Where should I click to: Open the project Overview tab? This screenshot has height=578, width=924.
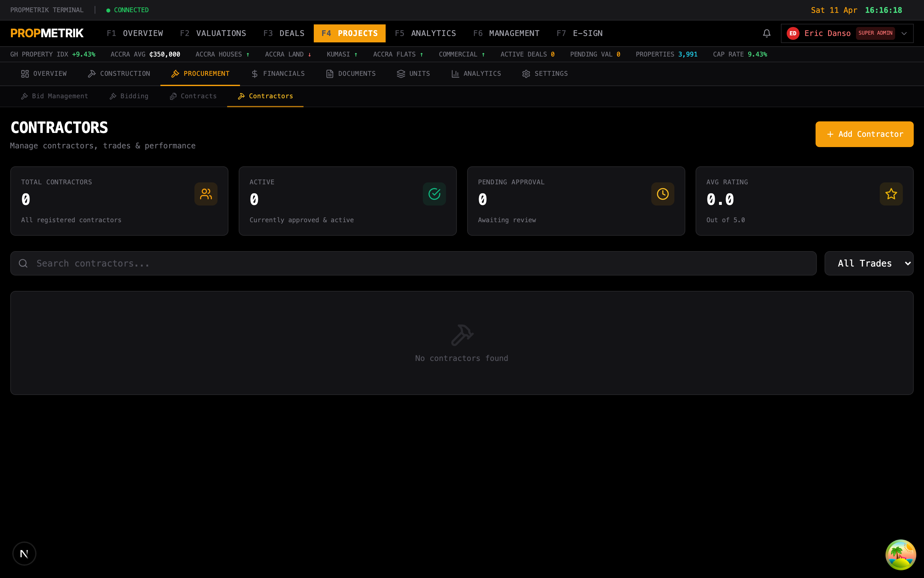pyautogui.click(x=44, y=74)
